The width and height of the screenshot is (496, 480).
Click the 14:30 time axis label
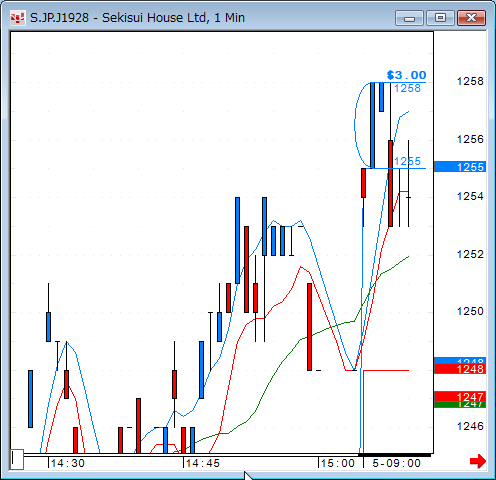pos(68,463)
